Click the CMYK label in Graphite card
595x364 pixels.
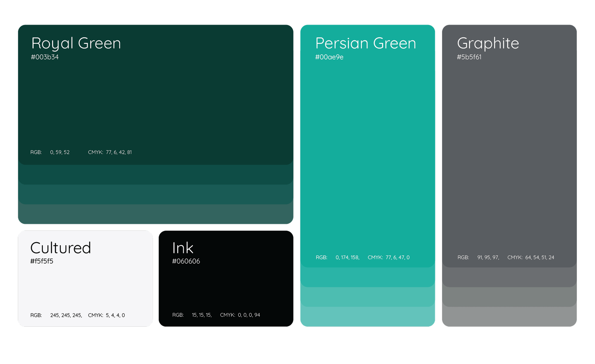(515, 258)
